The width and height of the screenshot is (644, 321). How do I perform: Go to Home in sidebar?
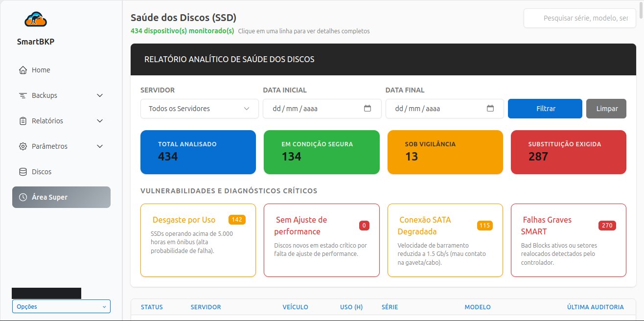click(61, 70)
